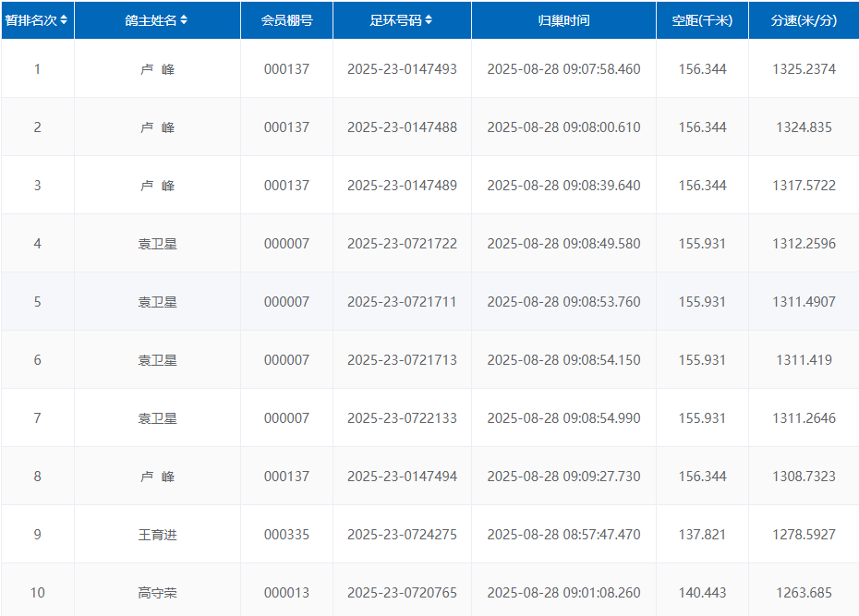Click owner name 王育进

(x=157, y=535)
